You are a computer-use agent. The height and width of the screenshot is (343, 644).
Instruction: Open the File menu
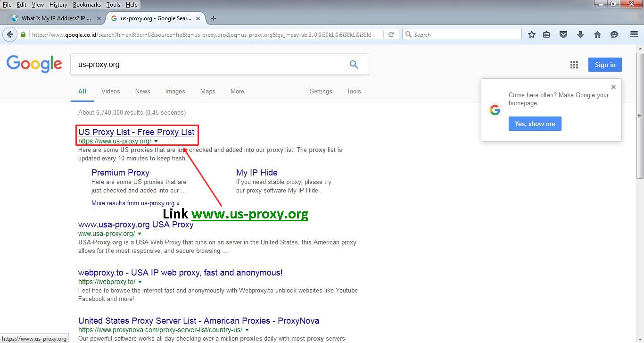(x=7, y=5)
